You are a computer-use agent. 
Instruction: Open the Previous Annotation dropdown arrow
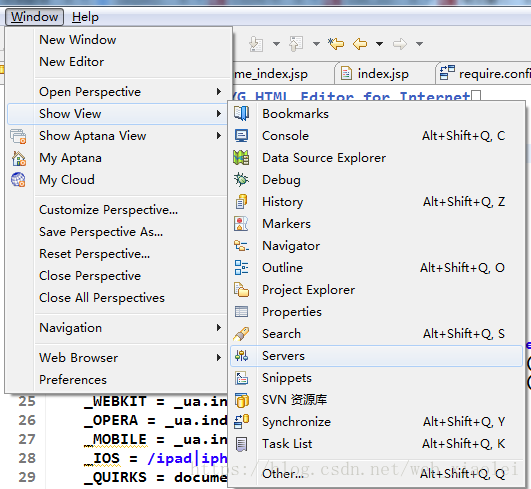coord(317,44)
